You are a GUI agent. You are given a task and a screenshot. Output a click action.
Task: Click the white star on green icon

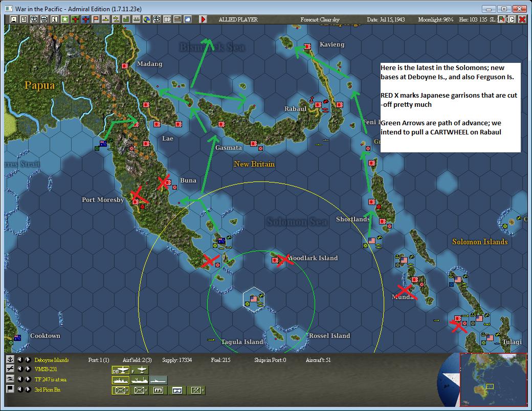click(x=65, y=19)
